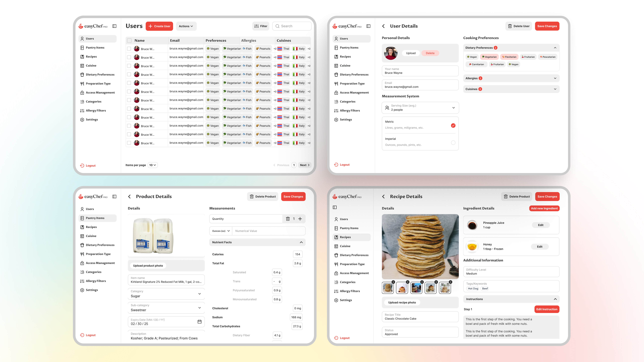
Task: Open Pantry Items in Users list sidebar
Action: [95, 48]
